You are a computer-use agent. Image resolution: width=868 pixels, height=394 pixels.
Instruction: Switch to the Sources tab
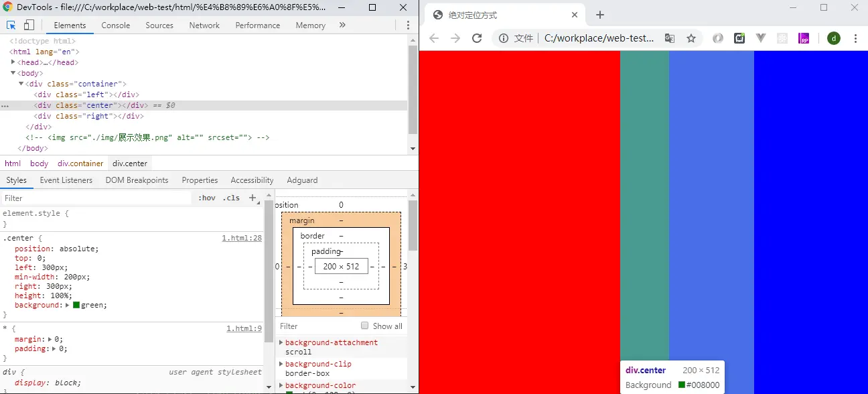[x=159, y=25]
